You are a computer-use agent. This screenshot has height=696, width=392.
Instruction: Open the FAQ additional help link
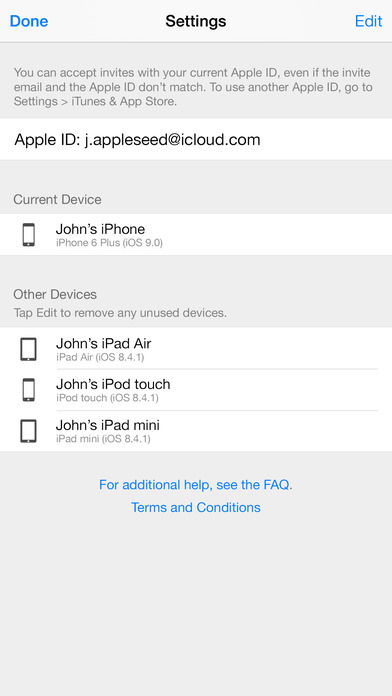click(x=196, y=485)
